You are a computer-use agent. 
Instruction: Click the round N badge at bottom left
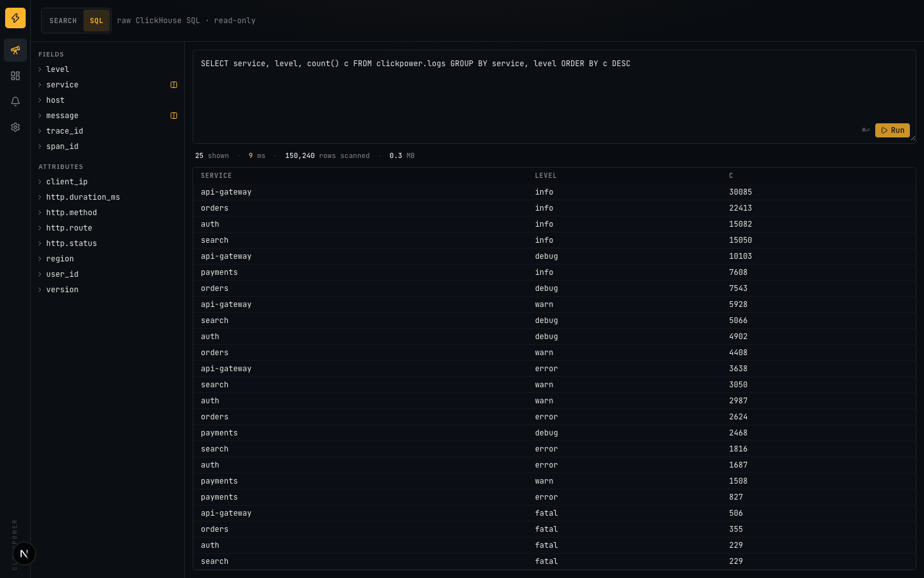24,554
